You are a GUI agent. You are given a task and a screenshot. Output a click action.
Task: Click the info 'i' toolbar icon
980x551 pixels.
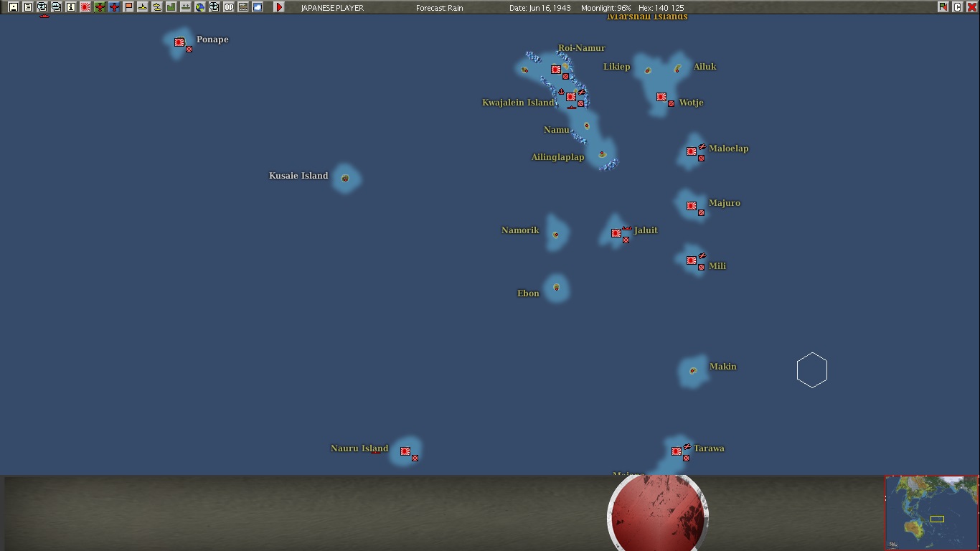pos(70,7)
